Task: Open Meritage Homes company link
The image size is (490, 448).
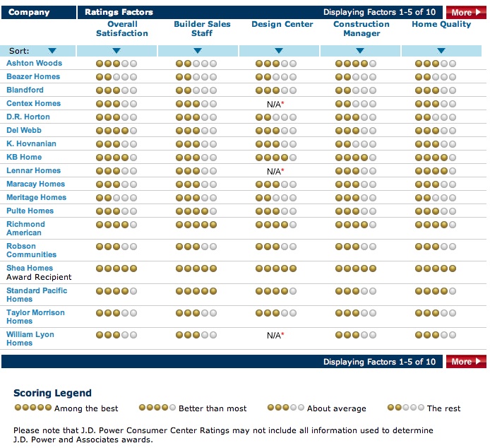Action: pos(36,197)
